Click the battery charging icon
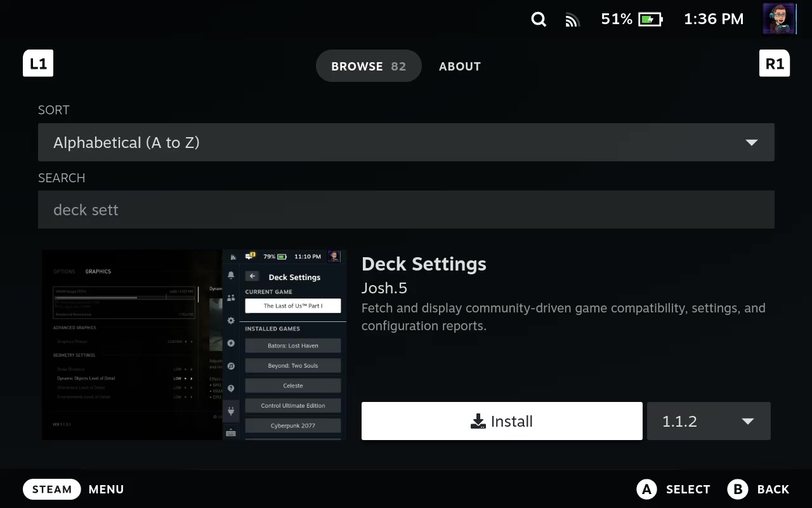812x508 pixels. [650, 20]
